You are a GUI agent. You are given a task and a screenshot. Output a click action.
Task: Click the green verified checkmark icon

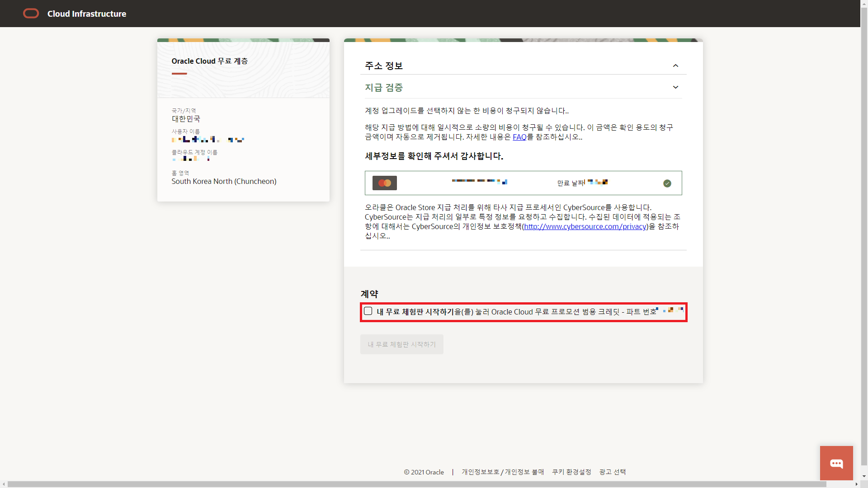coord(667,183)
